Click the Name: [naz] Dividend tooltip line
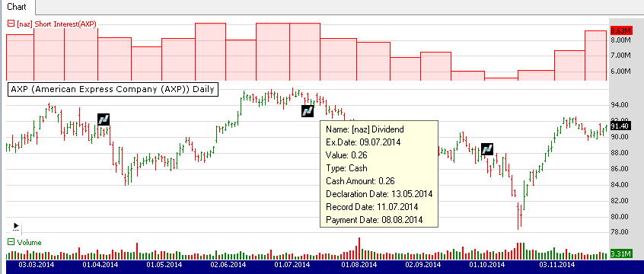 point(365,129)
